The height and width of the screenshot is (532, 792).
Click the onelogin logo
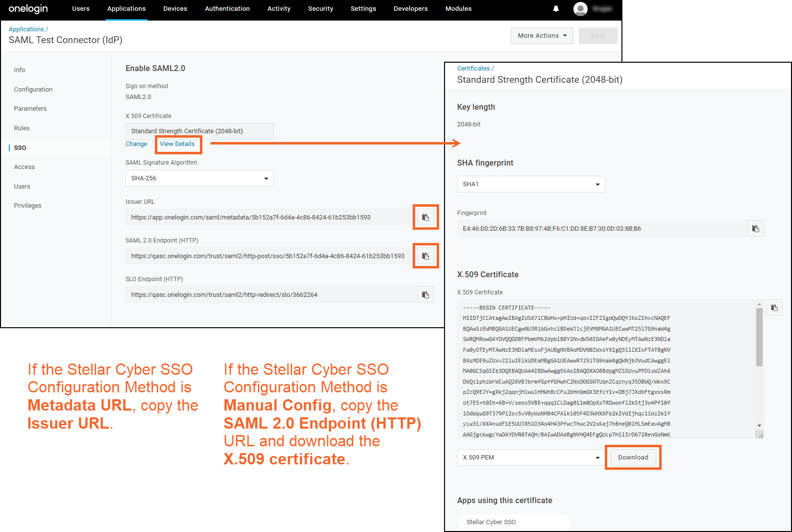(x=28, y=9)
